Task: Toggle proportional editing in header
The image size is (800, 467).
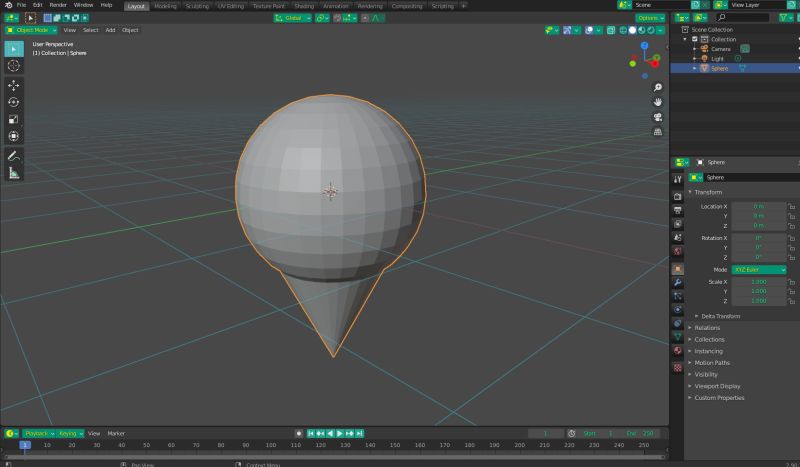Action: point(365,18)
